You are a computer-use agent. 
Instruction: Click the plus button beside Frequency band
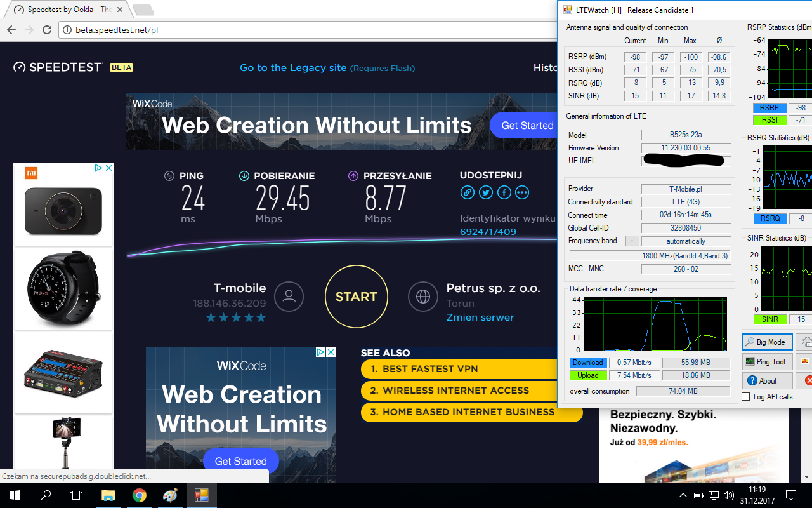pos(632,241)
